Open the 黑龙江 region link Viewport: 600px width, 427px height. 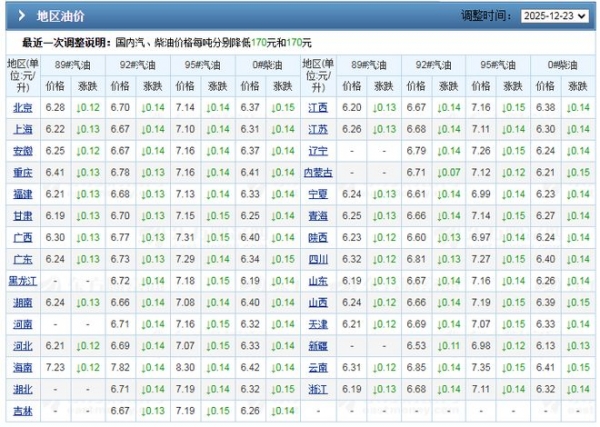(22, 281)
